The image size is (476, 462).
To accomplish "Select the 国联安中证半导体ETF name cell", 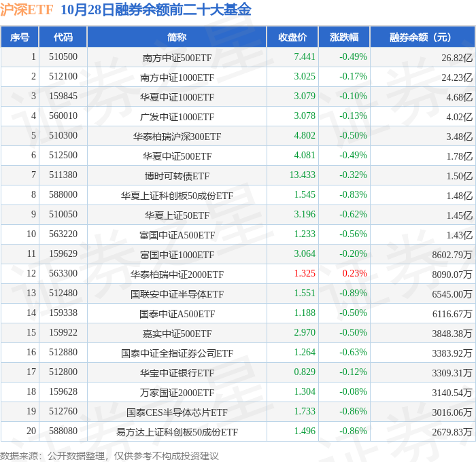I will tap(177, 294).
